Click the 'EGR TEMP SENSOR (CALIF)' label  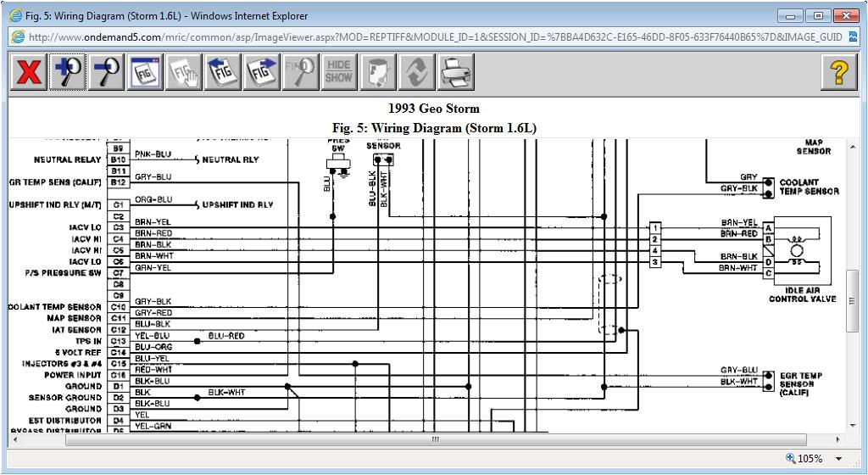(x=801, y=384)
